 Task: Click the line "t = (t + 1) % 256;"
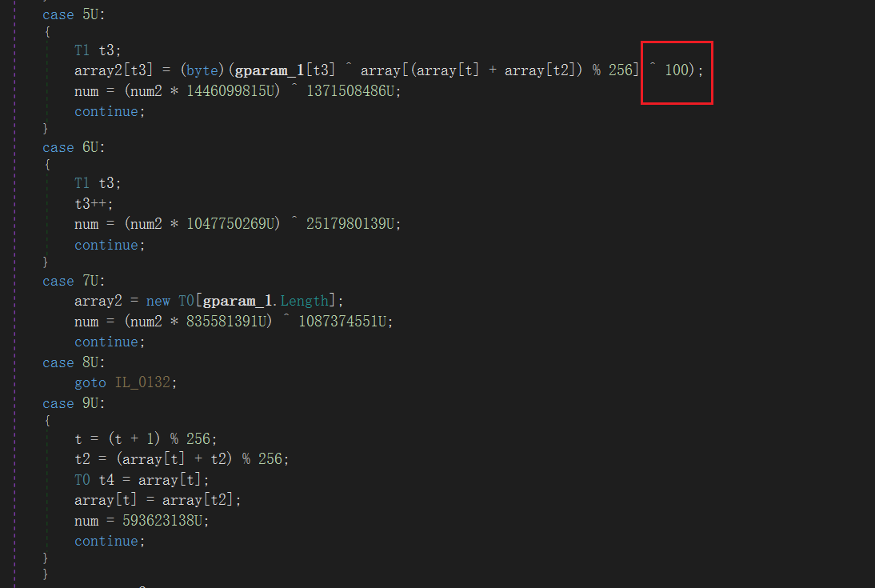coord(146,439)
